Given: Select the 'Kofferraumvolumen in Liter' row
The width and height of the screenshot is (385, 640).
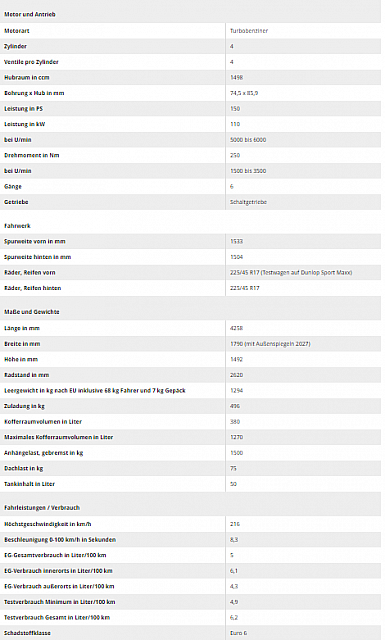Looking at the screenshot, I should pos(190,422).
